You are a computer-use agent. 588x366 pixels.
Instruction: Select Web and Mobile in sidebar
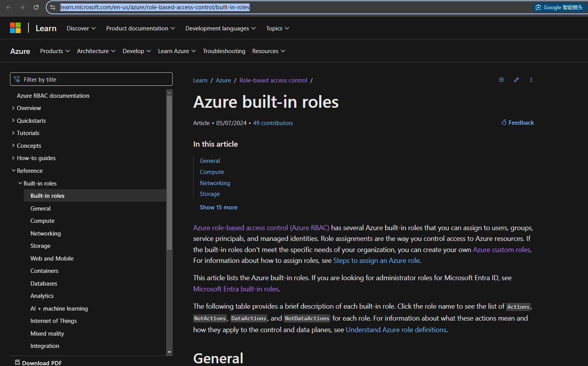[x=52, y=259]
